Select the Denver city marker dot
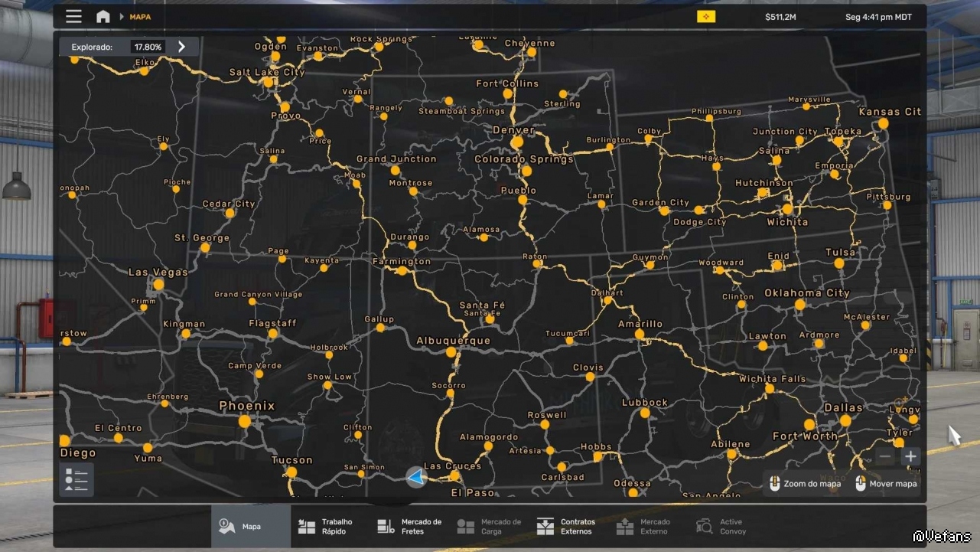The width and height of the screenshot is (980, 552). point(517,142)
